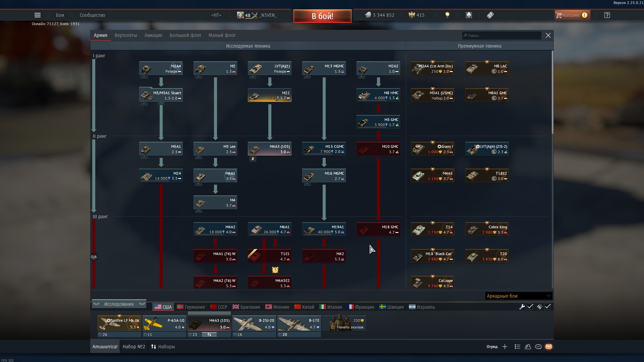Collapse the Research panel with left chevron
The height and width of the screenshot is (362, 644).
click(96, 304)
